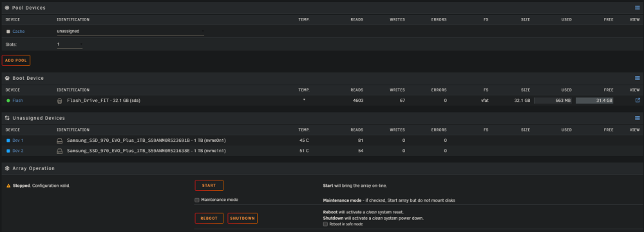Viewport: 644px width, 232px height.
Task: Toggle list view in Pool Devices header
Action: click(638, 8)
